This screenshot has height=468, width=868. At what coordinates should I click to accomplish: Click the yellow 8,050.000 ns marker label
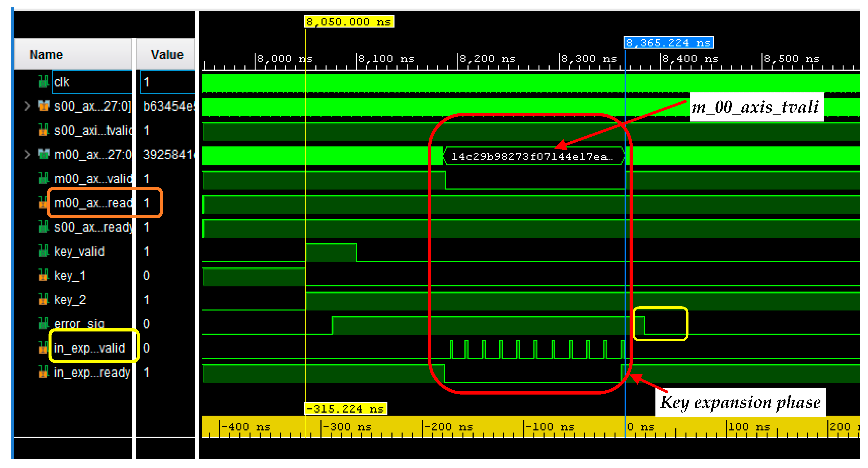click(349, 22)
